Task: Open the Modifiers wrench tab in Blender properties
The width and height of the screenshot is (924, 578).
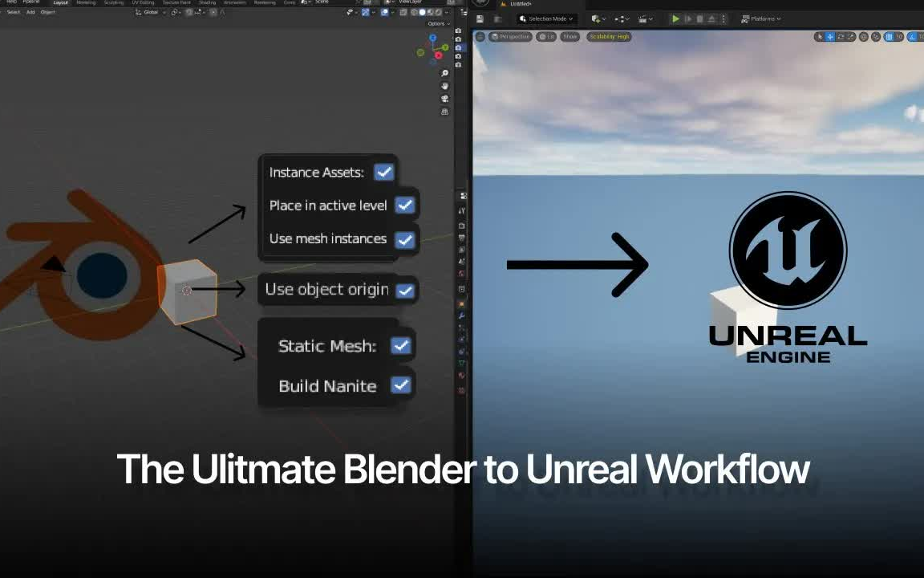Action: (x=461, y=315)
